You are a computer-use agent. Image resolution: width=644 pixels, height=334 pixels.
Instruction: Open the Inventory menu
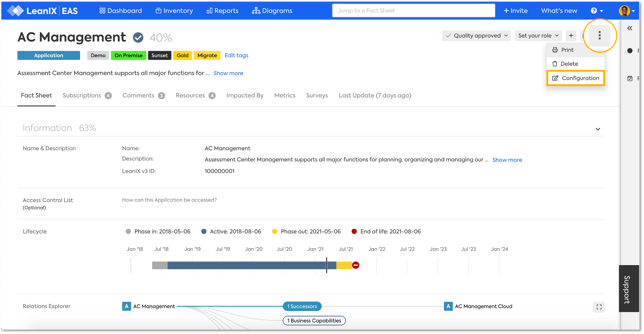pos(174,11)
